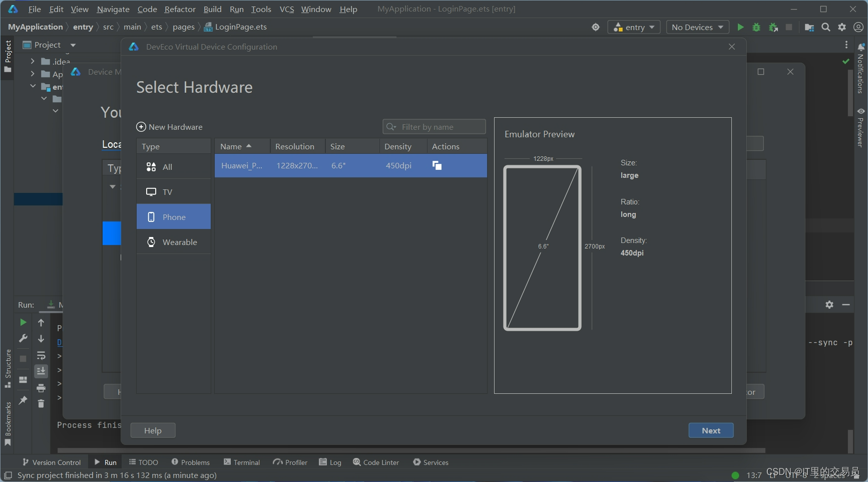Expand the second collapsed folder under .idea in project tree
Viewport: 868px width, 482px height.
(x=33, y=74)
